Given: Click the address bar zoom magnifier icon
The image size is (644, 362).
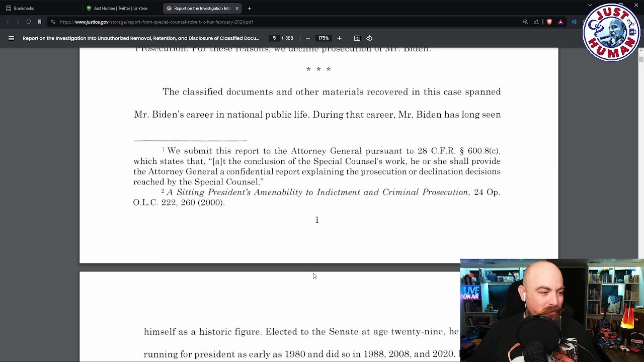Looking at the screenshot, I should pyautogui.click(x=525, y=22).
